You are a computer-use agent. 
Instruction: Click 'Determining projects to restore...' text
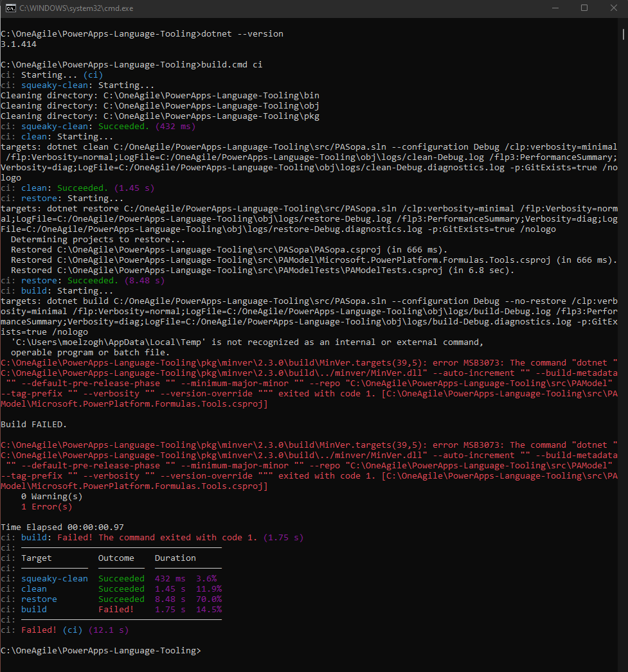coord(98,240)
